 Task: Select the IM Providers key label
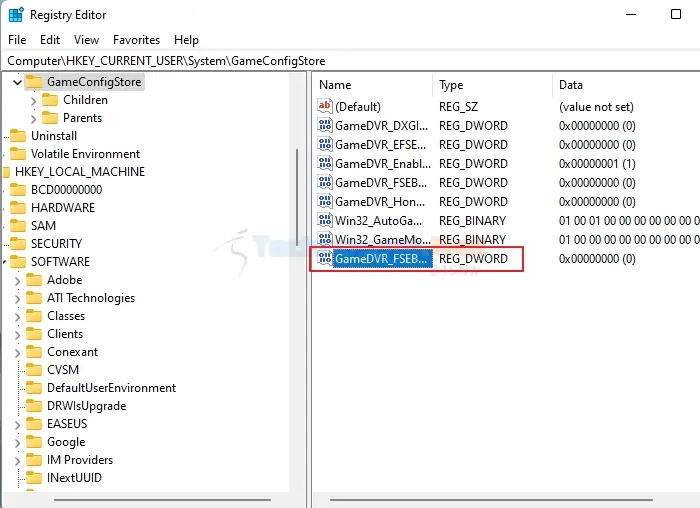coord(80,460)
